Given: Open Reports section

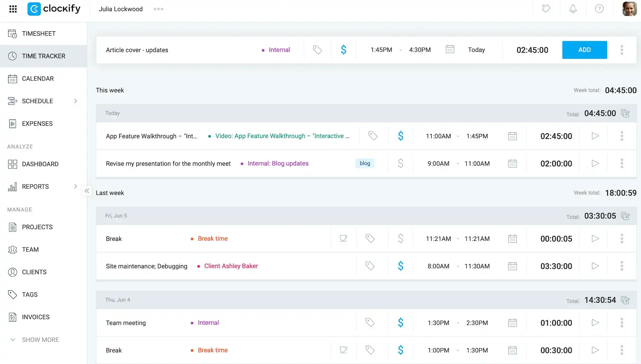Looking at the screenshot, I should pyautogui.click(x=35, y=186).
